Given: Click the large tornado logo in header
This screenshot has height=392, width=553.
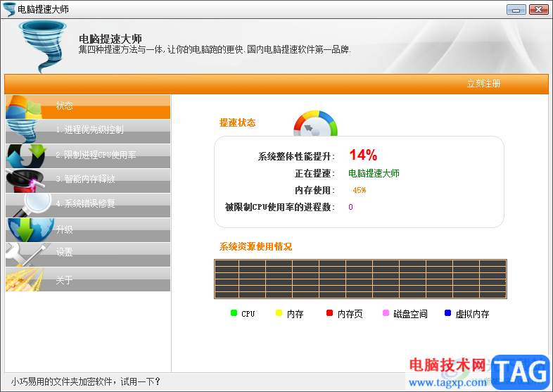Looking at the screenshot, I should [x=43, y=46].
